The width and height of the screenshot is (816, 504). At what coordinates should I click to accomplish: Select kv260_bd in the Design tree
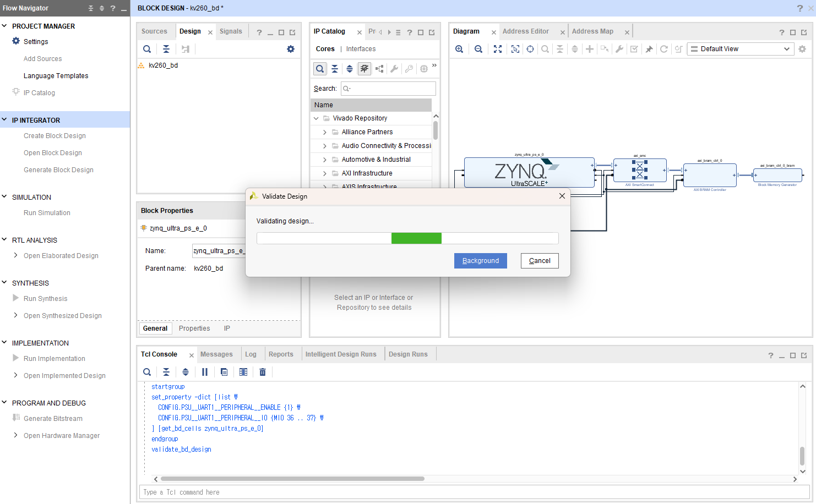(x=163, y=65)
